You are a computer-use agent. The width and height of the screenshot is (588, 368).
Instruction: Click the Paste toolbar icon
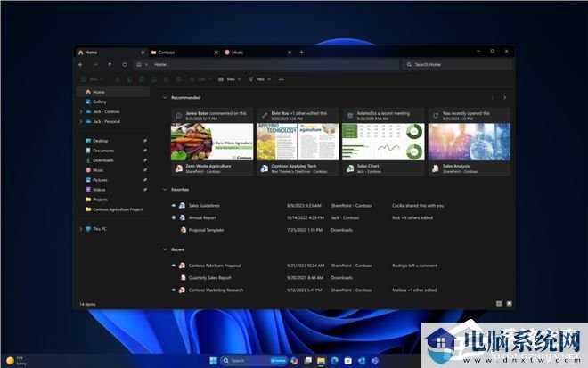(142, 79)
